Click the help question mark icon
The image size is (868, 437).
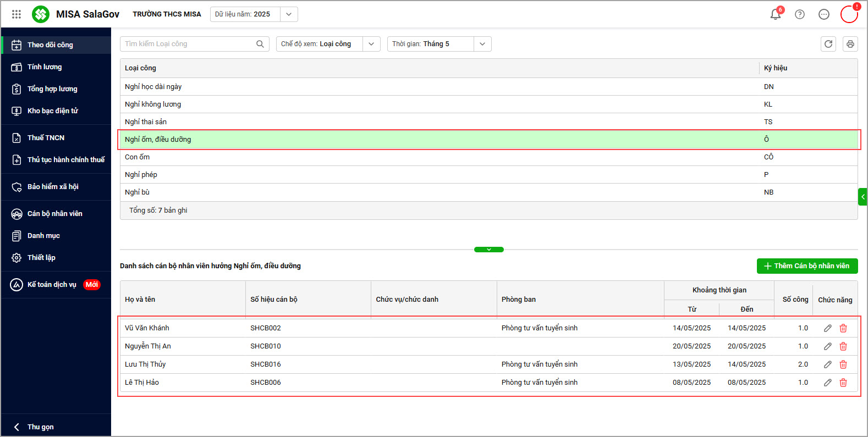pyautogui.click(x=800, y=14)
